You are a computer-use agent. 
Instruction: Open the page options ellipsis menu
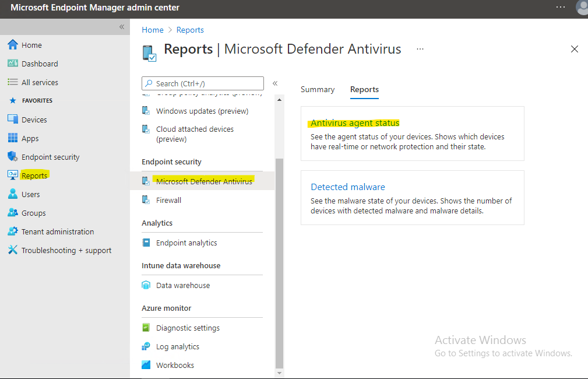(x=420, y=49)
